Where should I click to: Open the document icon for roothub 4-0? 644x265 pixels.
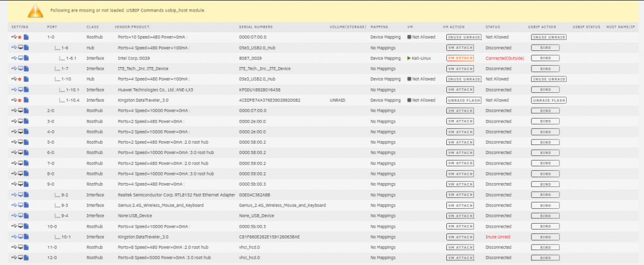tap(26, 132)
